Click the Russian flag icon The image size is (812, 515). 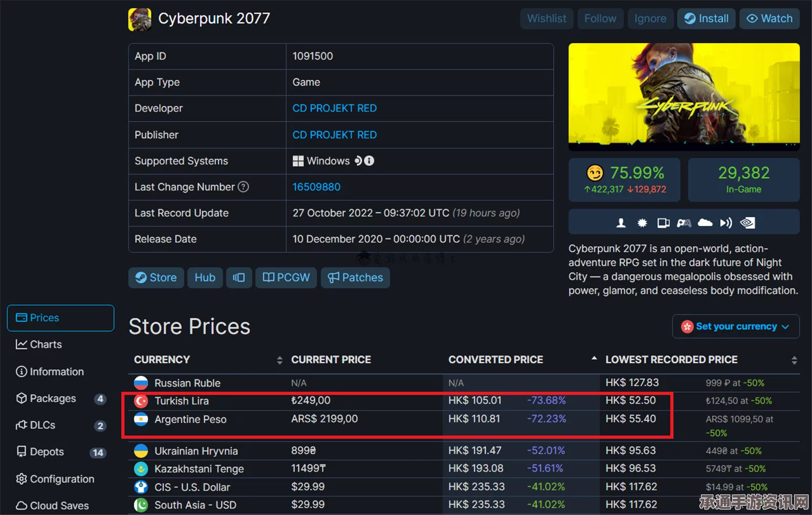click(x=141, y=383)
